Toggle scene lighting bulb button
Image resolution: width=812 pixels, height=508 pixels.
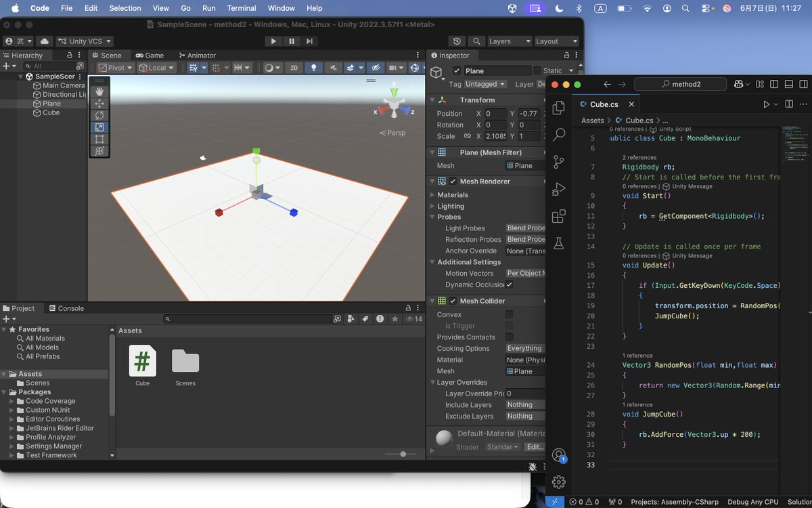[313, 68]
